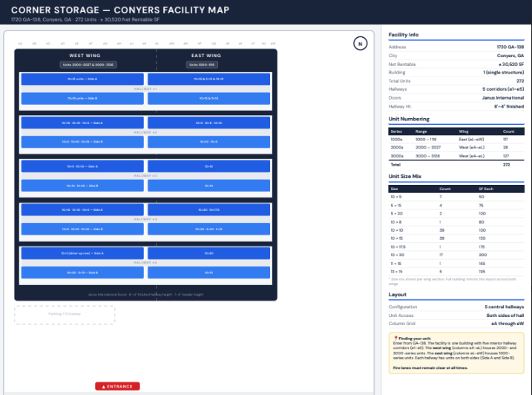
Task: Click the 10 × 20 size row
Action: [x=456, y=255]
